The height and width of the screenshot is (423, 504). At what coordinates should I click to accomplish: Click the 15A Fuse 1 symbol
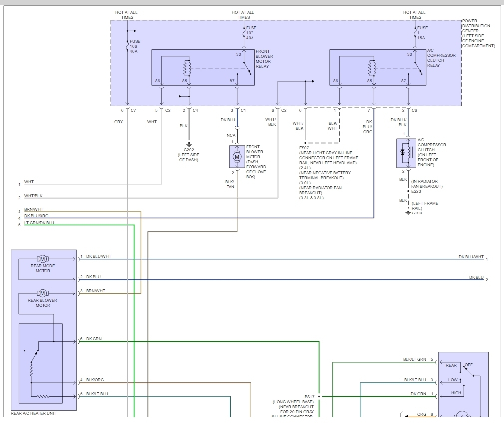pos(415,31)
